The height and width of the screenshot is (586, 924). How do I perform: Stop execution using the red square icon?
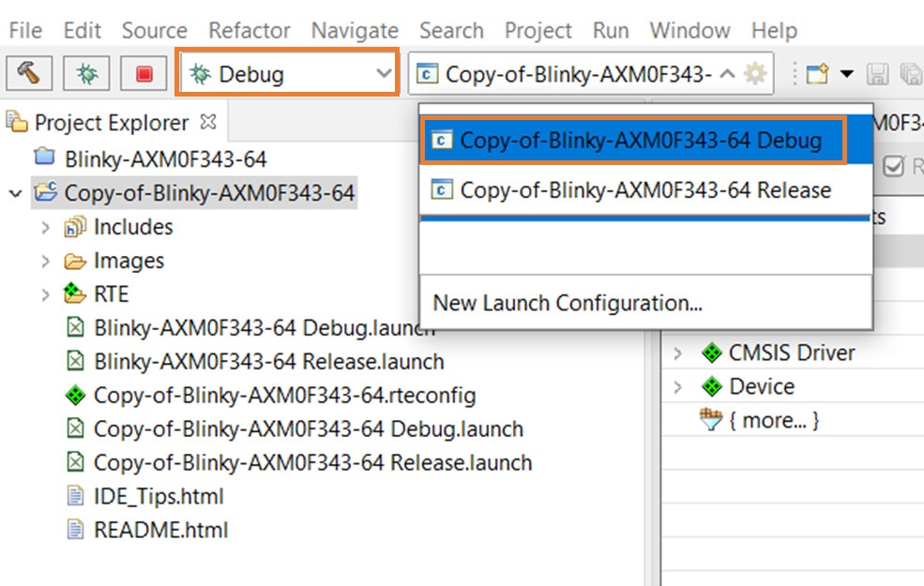coord(144,74)
